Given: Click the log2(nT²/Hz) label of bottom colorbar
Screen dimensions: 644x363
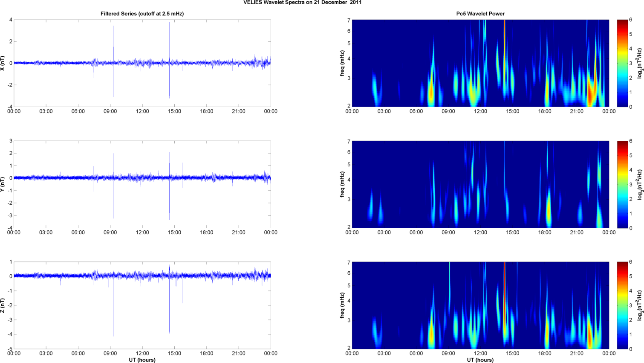Looking at the screenshot, I should click(x=640, y=305).
